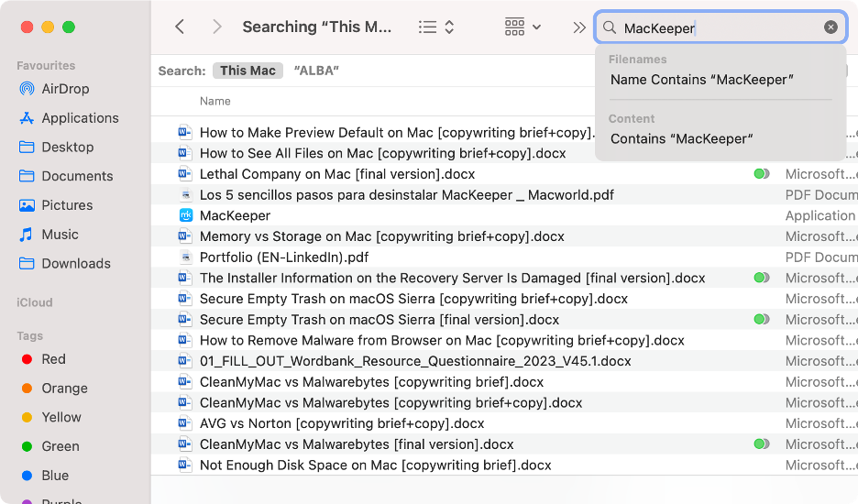
Task: Select How to Remove Malware from Browser file
Action: point(442,340)
